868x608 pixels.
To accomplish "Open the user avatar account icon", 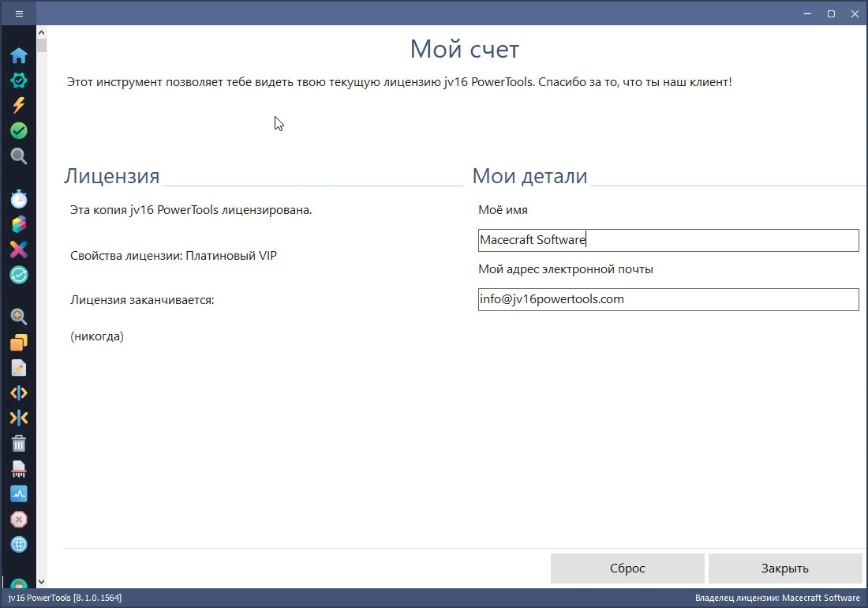I will coord(19,583).
